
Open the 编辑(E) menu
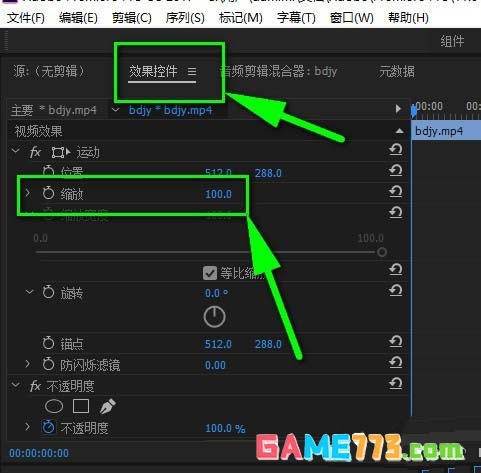[x=78, y=18]
